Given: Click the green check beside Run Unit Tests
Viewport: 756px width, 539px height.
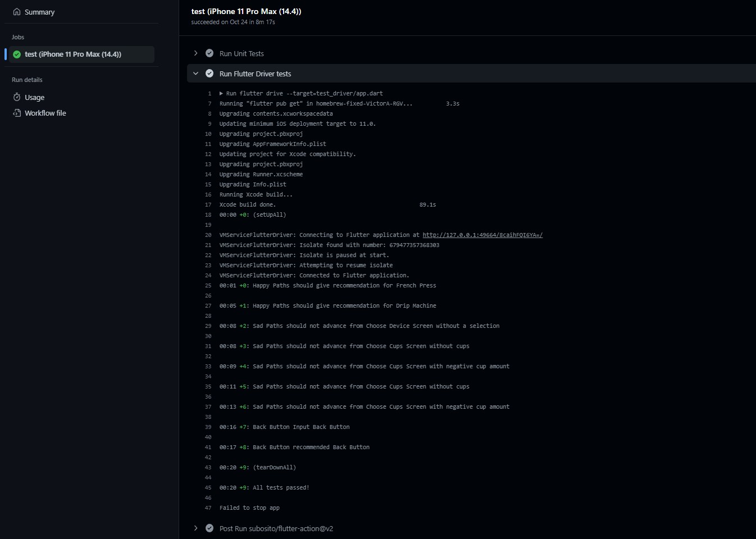Looking at the screenshot, I should 209,53.
